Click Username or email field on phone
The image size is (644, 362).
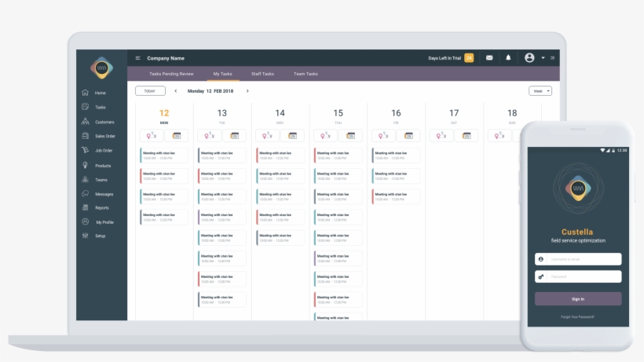pos(578,259)
